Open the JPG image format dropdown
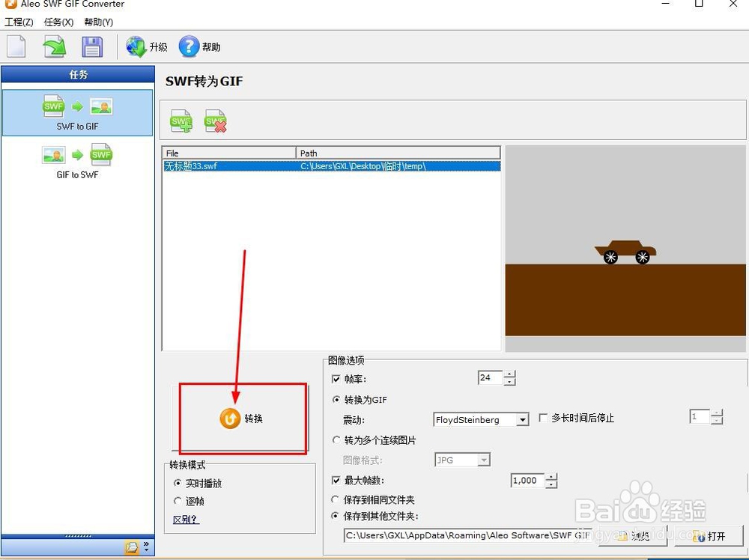Image resolution: width=749 pixels, height=560 pixels. coord(484,460)
